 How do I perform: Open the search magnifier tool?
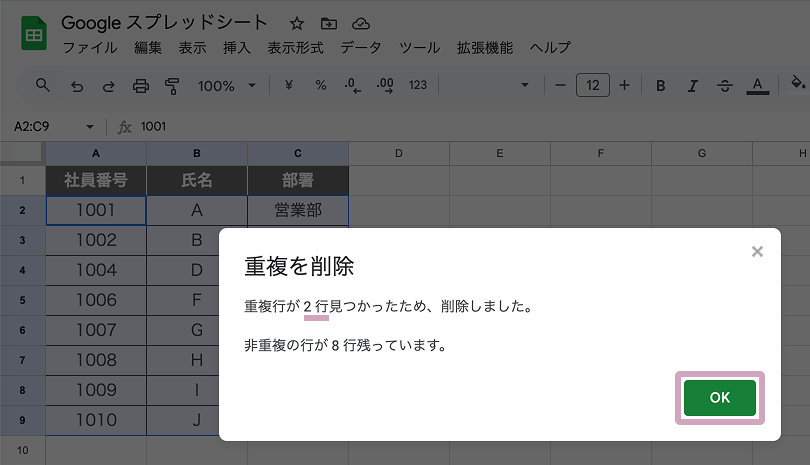(43, 85)
